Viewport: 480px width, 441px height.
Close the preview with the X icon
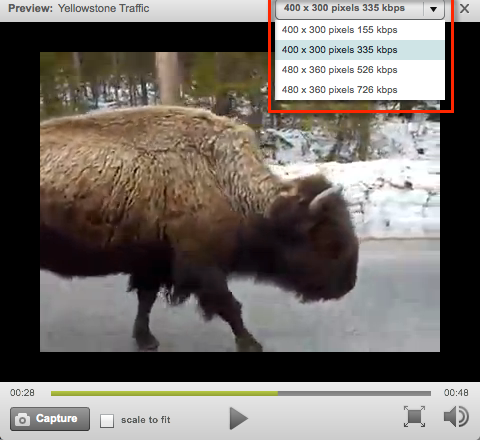coord(464,9)
